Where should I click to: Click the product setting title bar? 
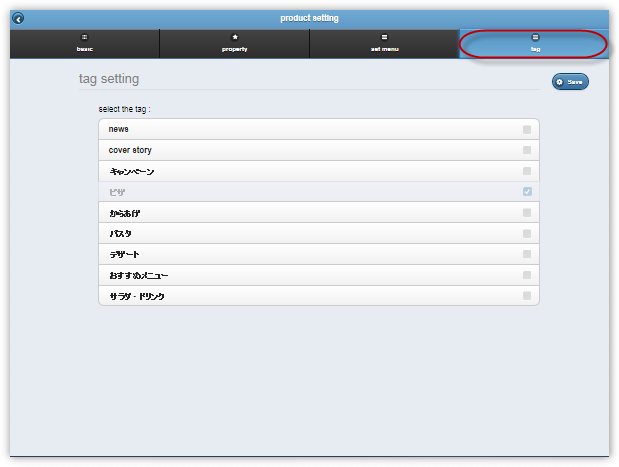point(309,18)
